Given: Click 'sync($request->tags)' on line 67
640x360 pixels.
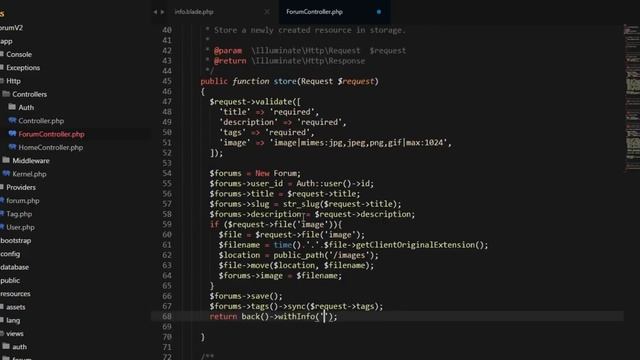Looking at the screenshot, I should click(x=333, y=306).
